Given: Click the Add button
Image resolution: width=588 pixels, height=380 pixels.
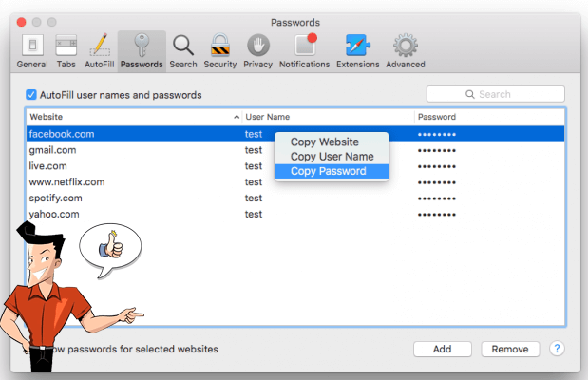Looking at the screenshot, I should [443, 349].
